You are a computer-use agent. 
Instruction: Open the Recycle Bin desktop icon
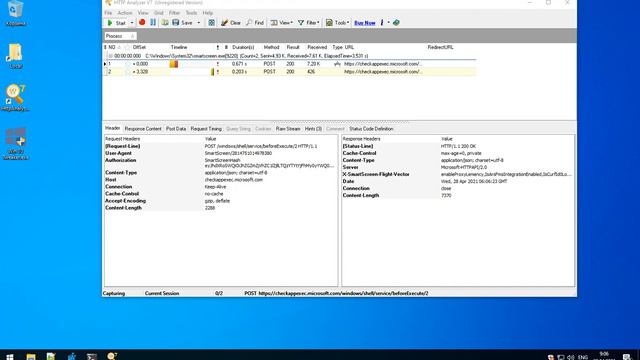point(16,13)
